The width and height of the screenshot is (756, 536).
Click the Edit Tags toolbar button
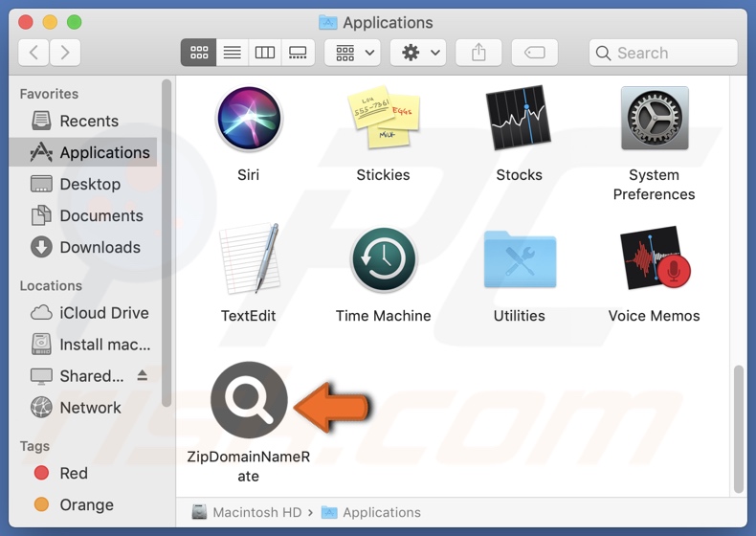(x=535, y=52)
